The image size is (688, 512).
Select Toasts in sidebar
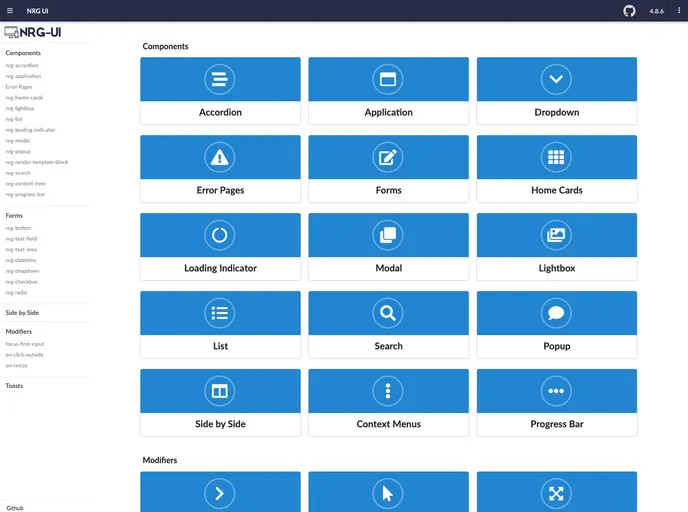click(x=14, y=386)
